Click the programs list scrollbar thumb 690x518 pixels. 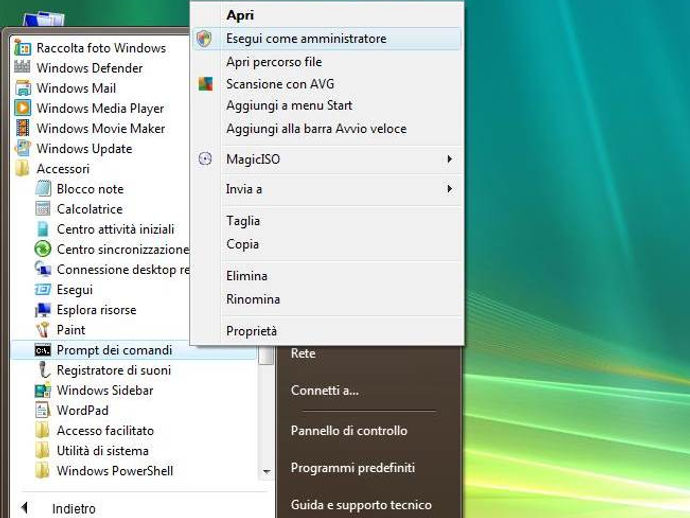(x=266, y=356)
